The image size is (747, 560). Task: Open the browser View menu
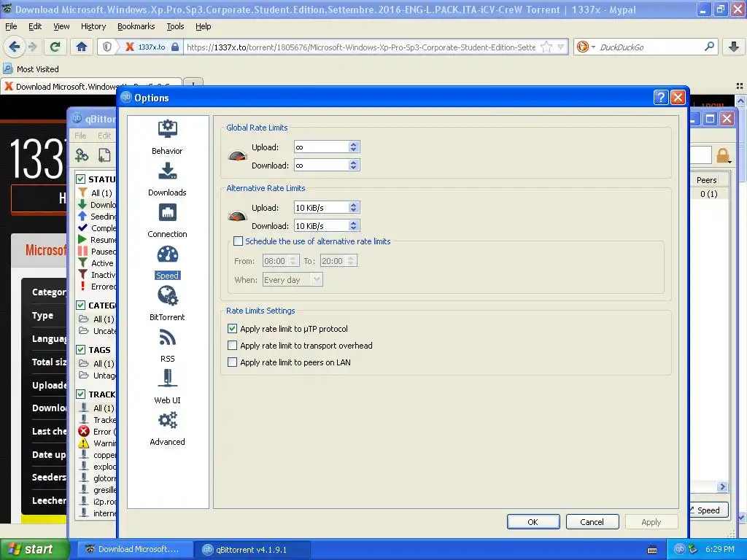click(x=61, y=26)
